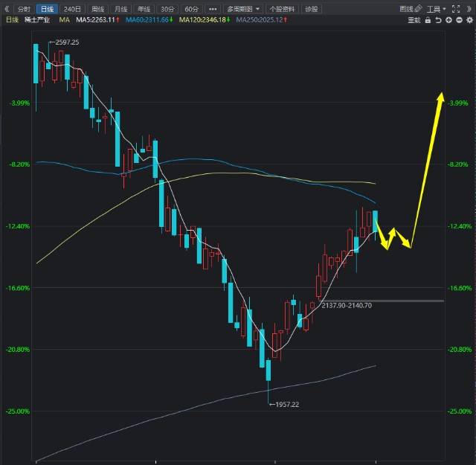Viewport: 476px width, 465px height.
Task: Click the 2137.90-2140.70 gap label
Action: 347,306
